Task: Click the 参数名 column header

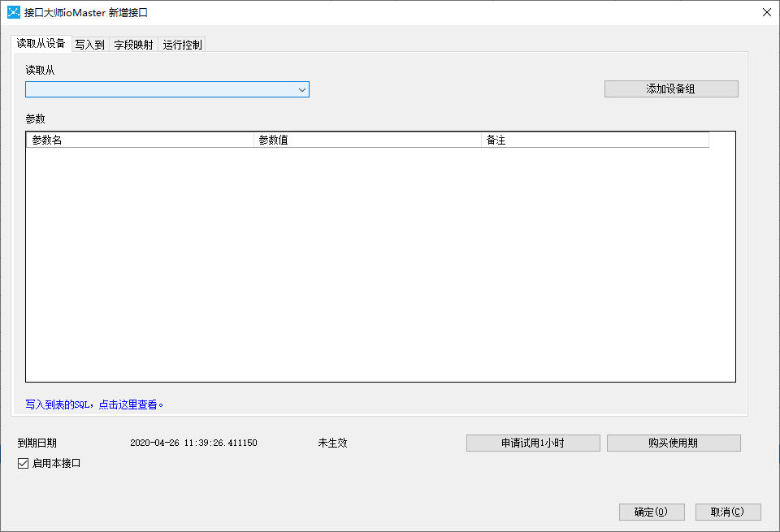Action: (x=140, y=140)
